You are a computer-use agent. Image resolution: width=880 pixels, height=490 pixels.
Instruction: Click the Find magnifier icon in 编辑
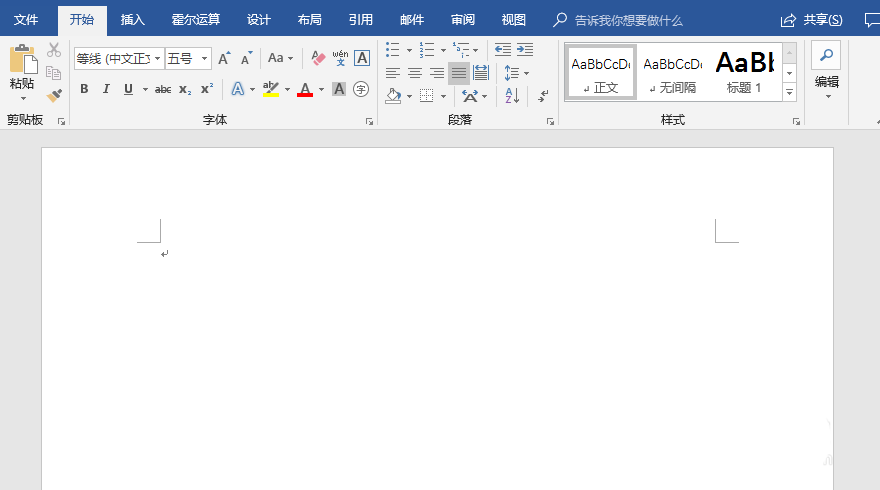point(826,55)
